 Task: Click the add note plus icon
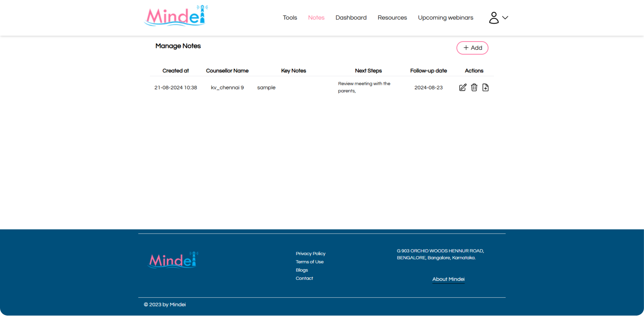pos(466,48)
